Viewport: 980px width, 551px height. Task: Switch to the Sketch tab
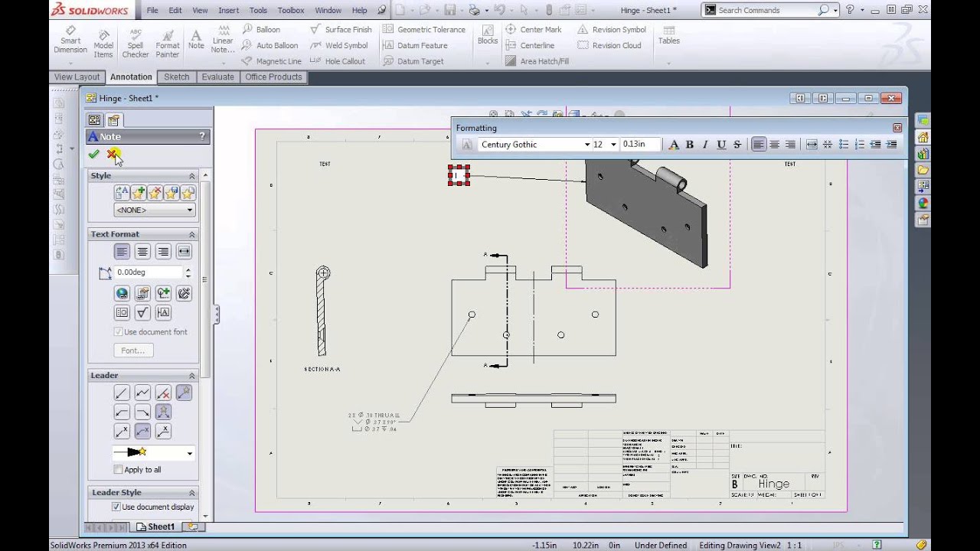176,77
